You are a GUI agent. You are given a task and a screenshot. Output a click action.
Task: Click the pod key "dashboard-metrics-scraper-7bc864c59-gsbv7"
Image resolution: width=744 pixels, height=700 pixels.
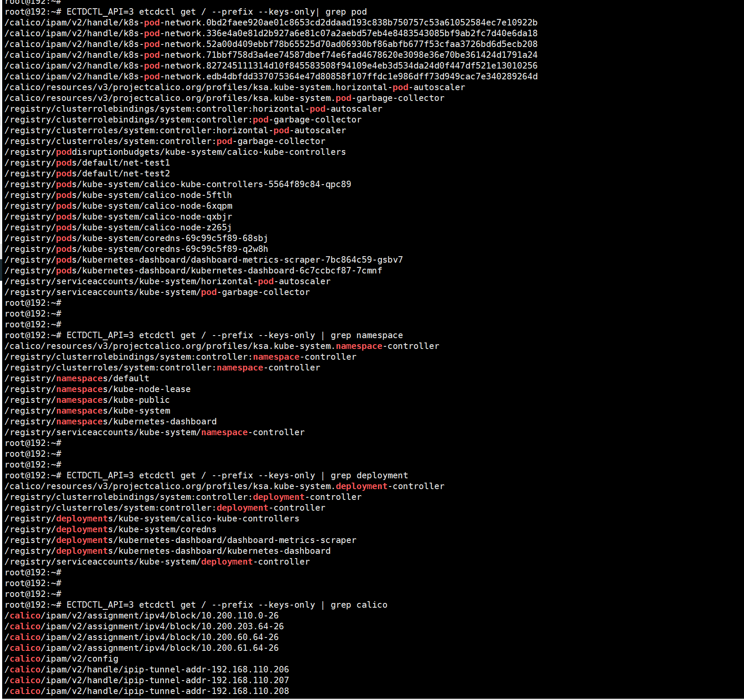click(x=204, y=260)
